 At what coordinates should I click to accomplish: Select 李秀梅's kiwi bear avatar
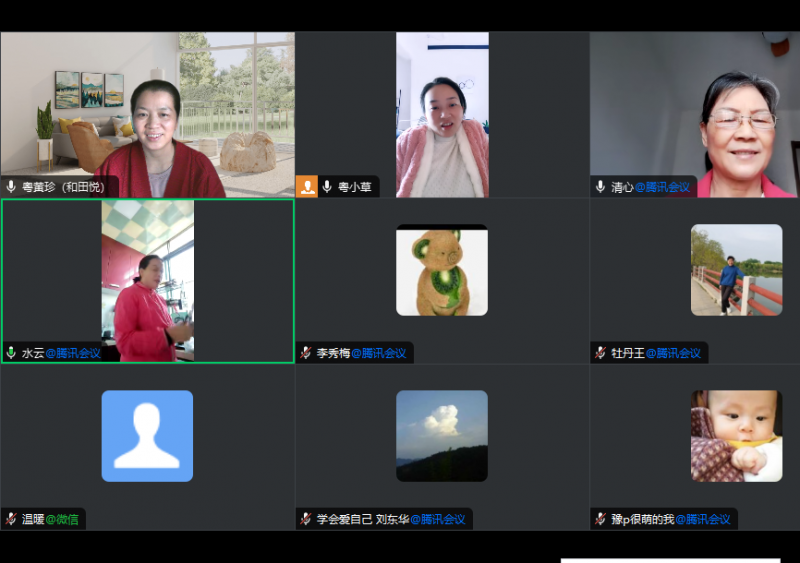click(x=441, y=270)
